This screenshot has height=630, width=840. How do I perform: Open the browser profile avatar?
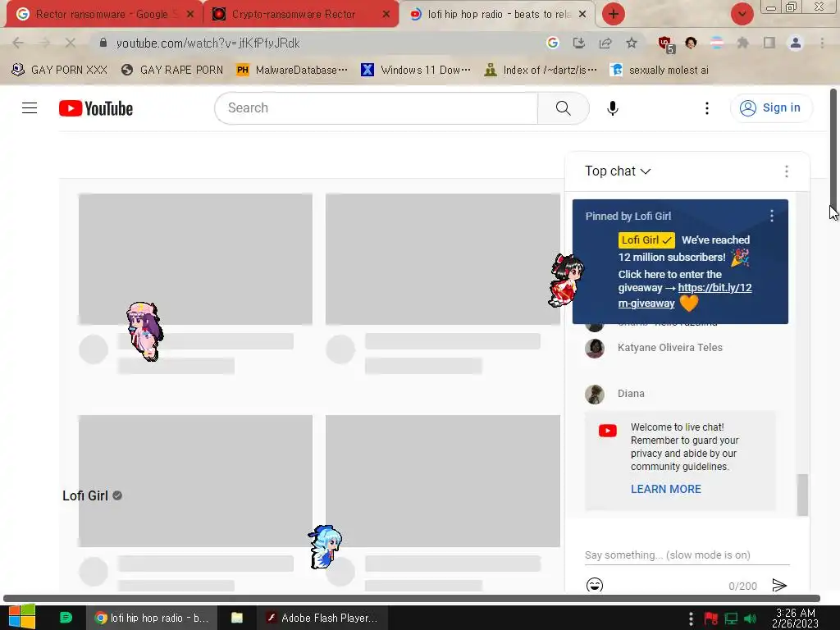[796, 43]
